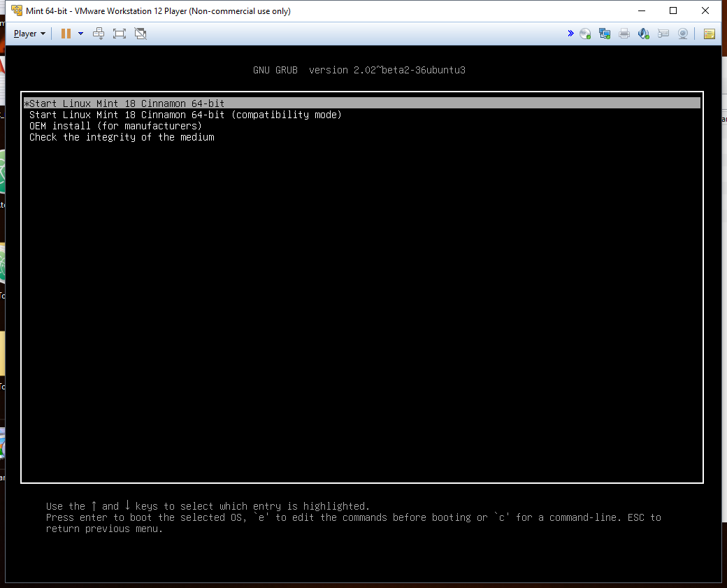Select Start Linux Mint 18 Cinnamon 64-bit
The width and height of the screenshot is (727, 588).
127,103
